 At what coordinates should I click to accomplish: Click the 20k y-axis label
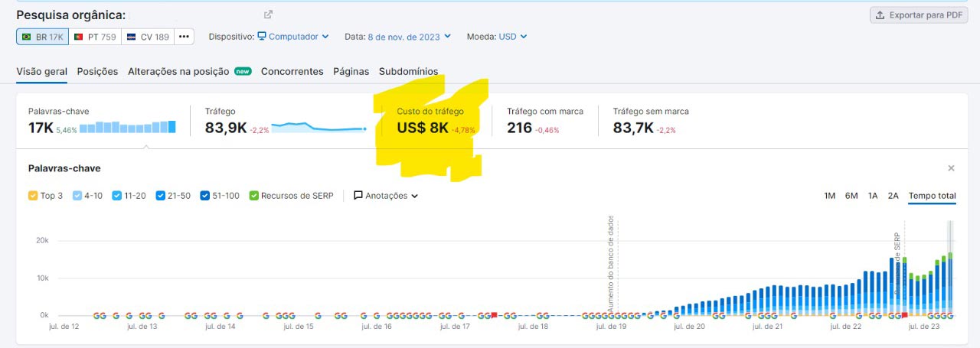tap(42, 240)
